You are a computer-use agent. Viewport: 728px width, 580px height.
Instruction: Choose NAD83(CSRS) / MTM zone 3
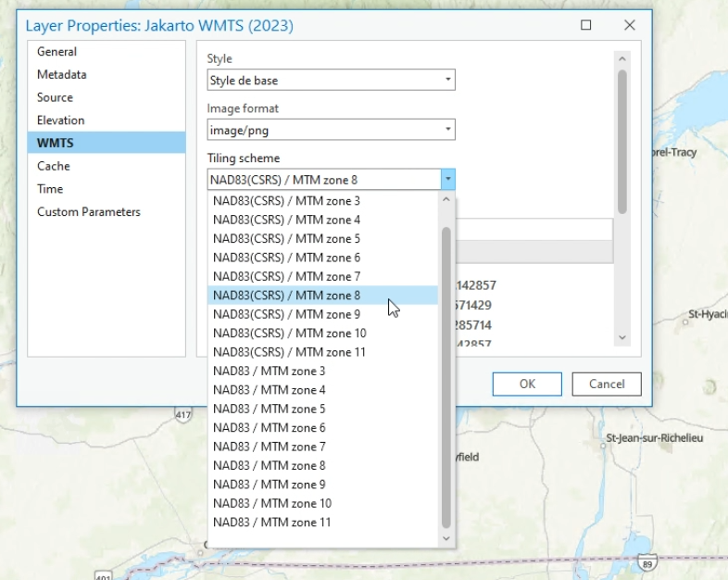(x=287, y=201)
